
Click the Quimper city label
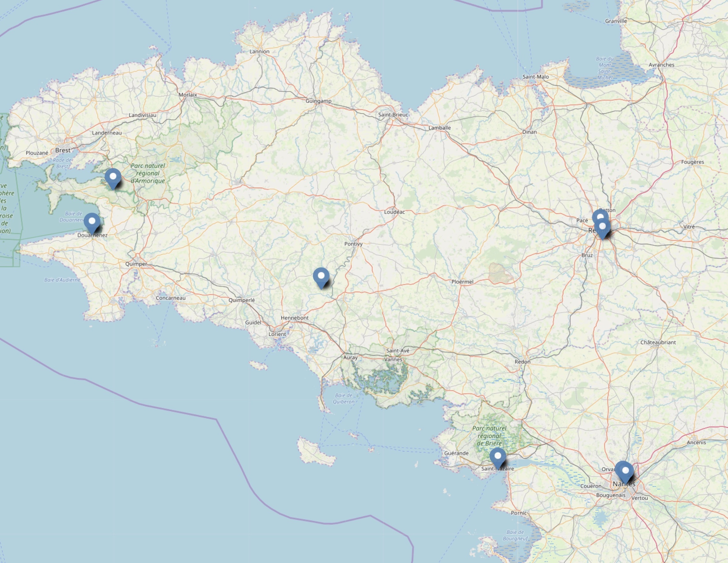click(x=136, y=264)
